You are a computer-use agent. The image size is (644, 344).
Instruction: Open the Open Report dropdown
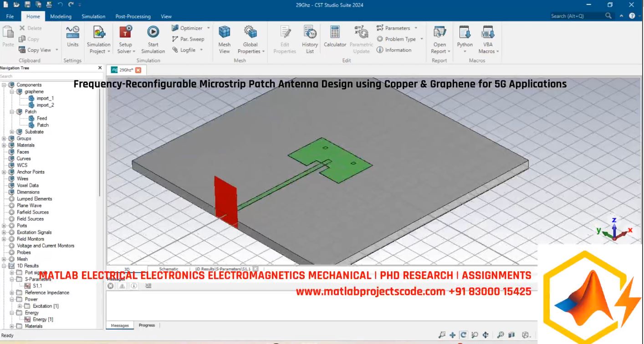click(x=440, y=48)
